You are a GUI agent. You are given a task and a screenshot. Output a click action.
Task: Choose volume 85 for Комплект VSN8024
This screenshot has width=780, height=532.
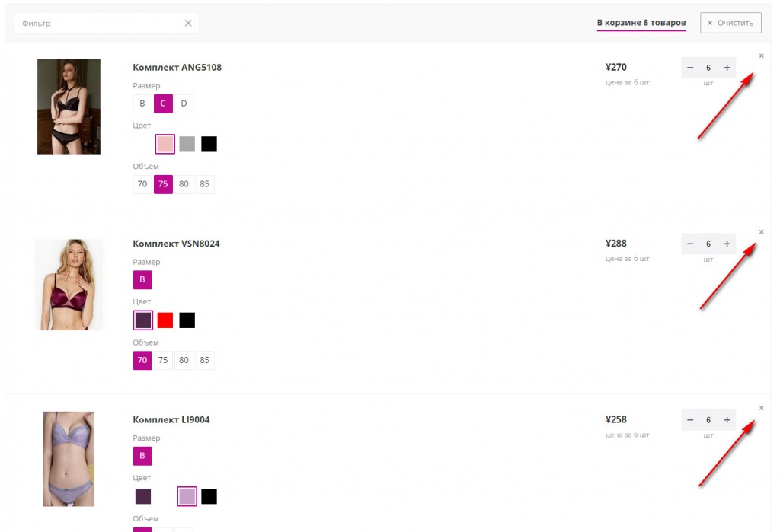[x=204, y=360]
